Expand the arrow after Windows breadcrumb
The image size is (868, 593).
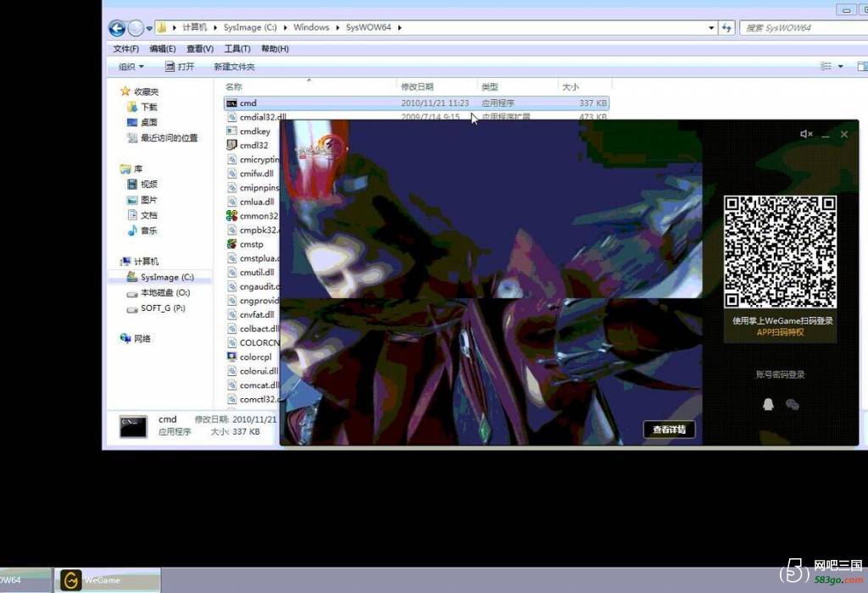(x=337, y=27)
